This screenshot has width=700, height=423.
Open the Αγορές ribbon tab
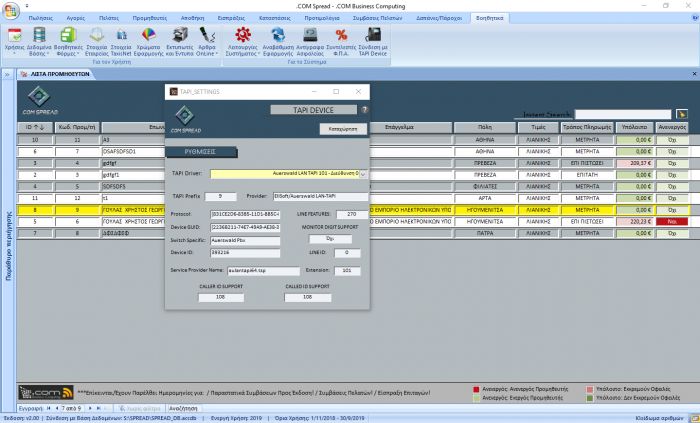click(x=75, y=18)
